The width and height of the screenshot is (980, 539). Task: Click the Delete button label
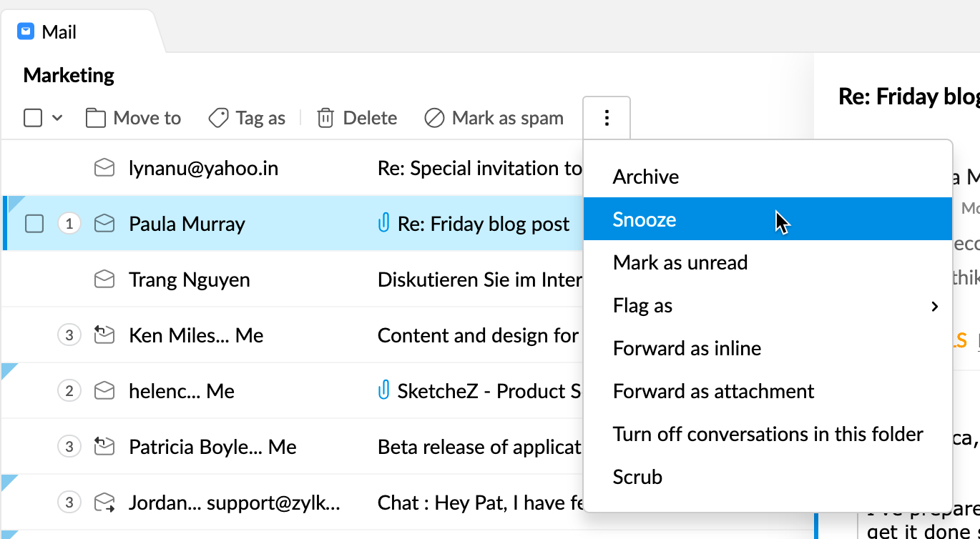(x=370, y=118)
